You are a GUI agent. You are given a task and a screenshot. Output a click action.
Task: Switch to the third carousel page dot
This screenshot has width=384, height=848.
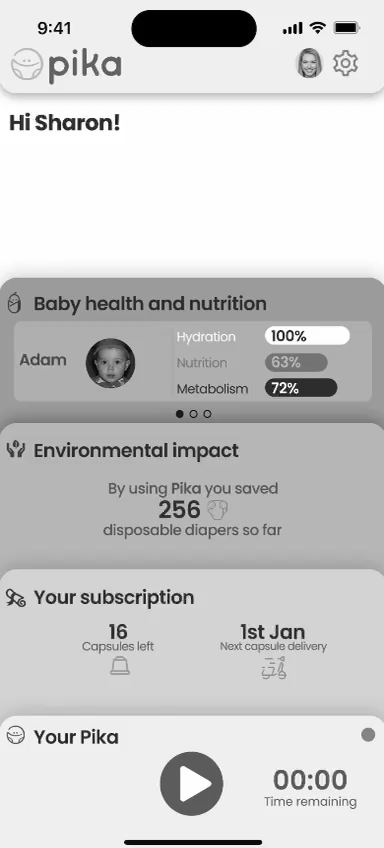coord(207,414)
